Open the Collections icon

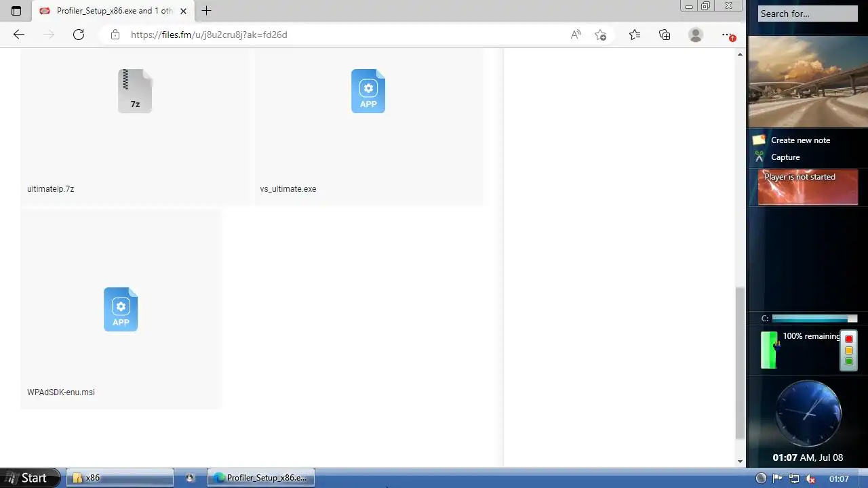tap(665, 35)
